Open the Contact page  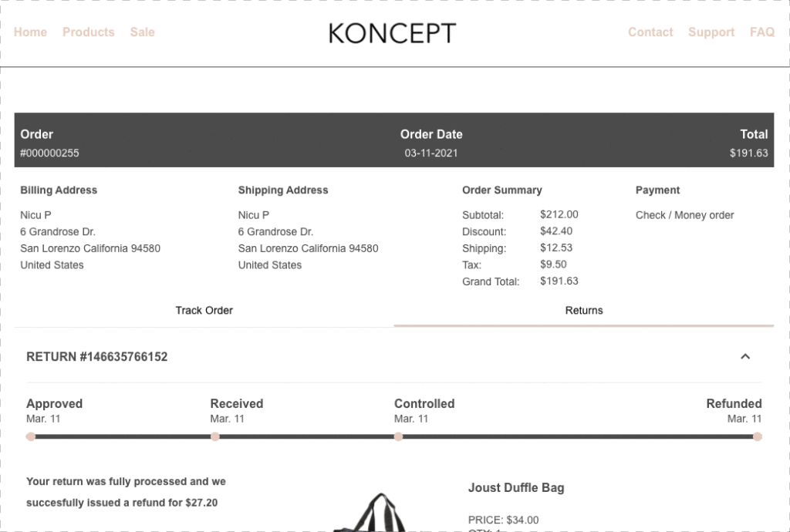(x=650, y=32)
